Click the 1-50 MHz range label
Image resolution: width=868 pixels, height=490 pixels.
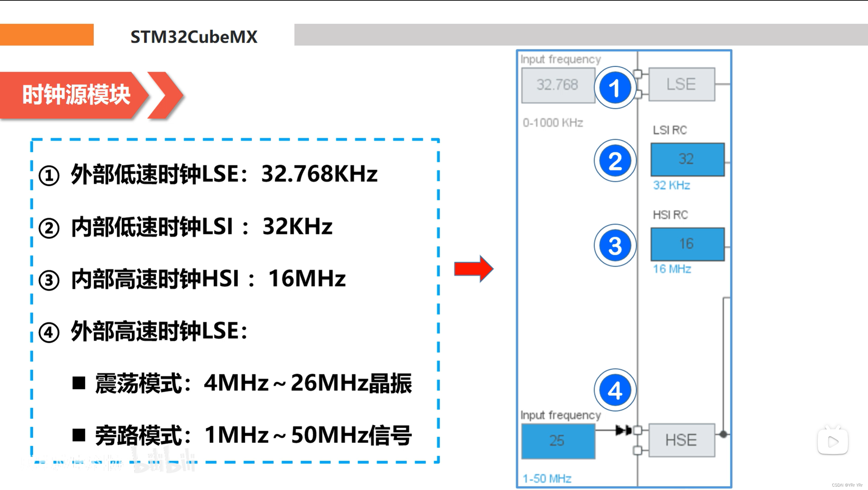[x=547, y=479]
